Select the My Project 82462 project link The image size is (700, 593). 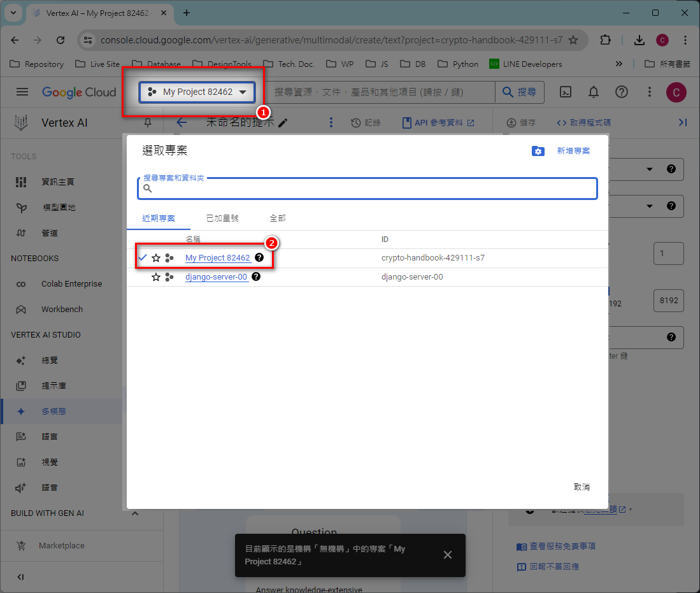tap(218, 258)
